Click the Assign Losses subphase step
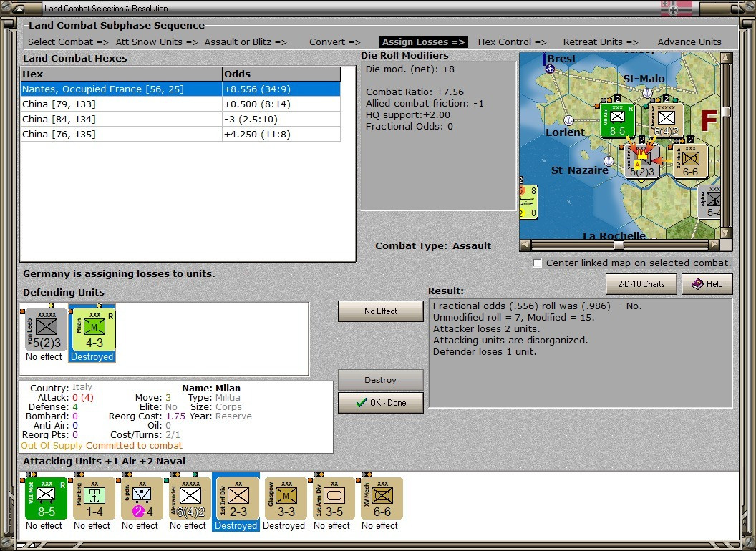Viewport: 756px width, 551px height. (424, 42)
